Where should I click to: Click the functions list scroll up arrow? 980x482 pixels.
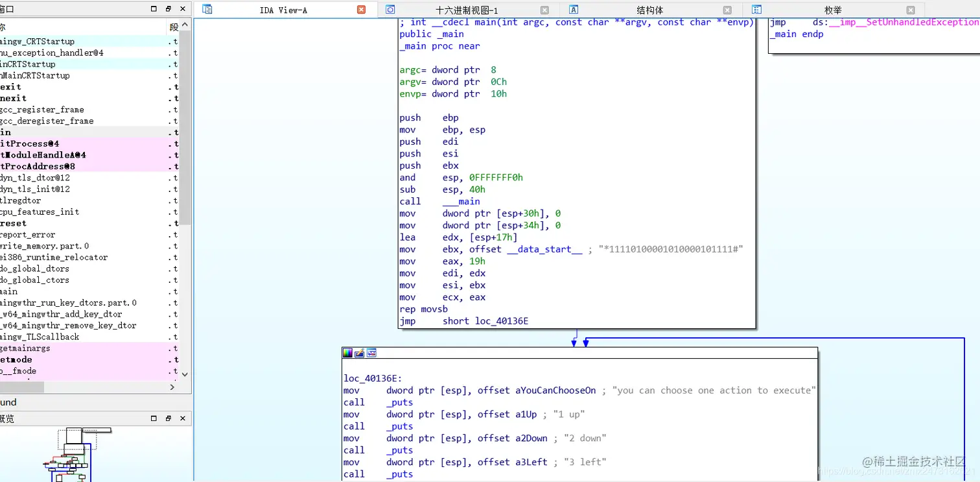point(185,25)
